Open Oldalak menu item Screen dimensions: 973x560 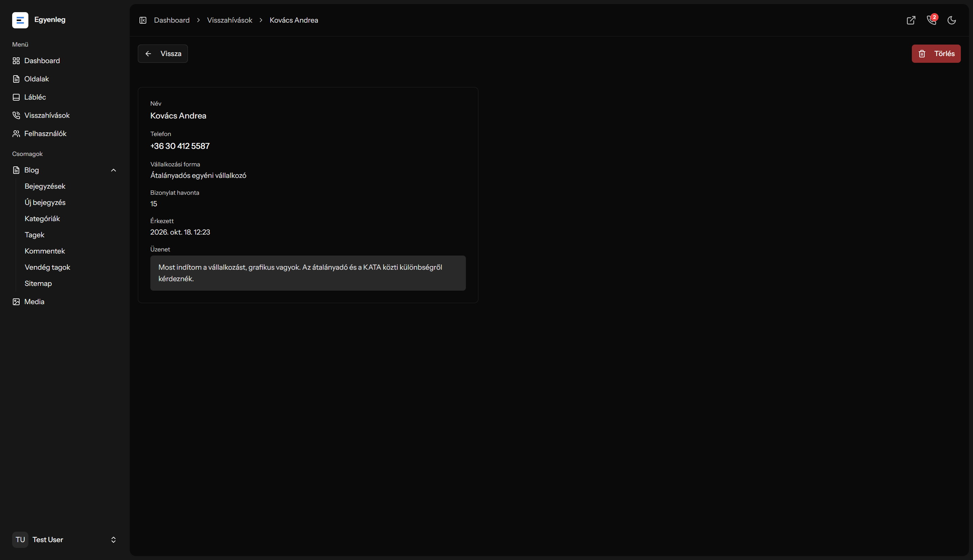65,79
